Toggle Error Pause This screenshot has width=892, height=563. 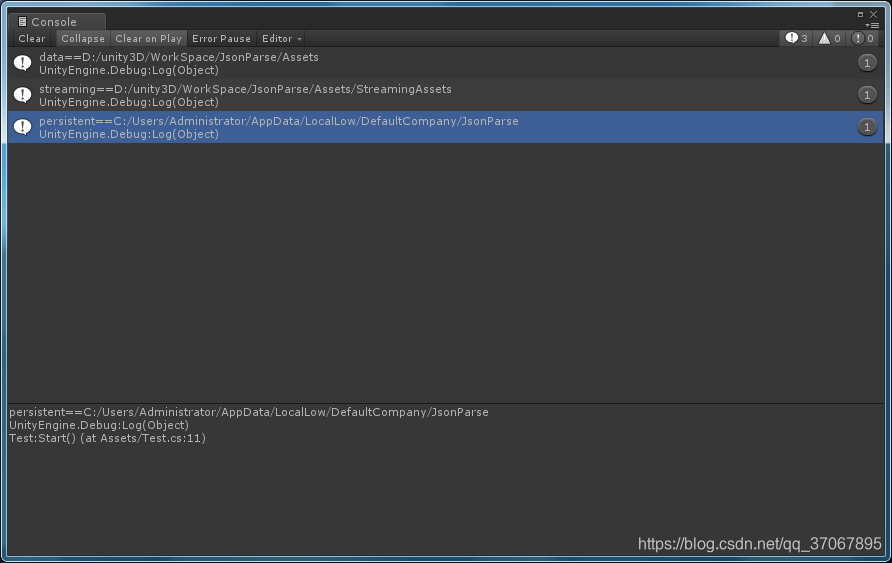pyautogui.click(x=221, y=39)
